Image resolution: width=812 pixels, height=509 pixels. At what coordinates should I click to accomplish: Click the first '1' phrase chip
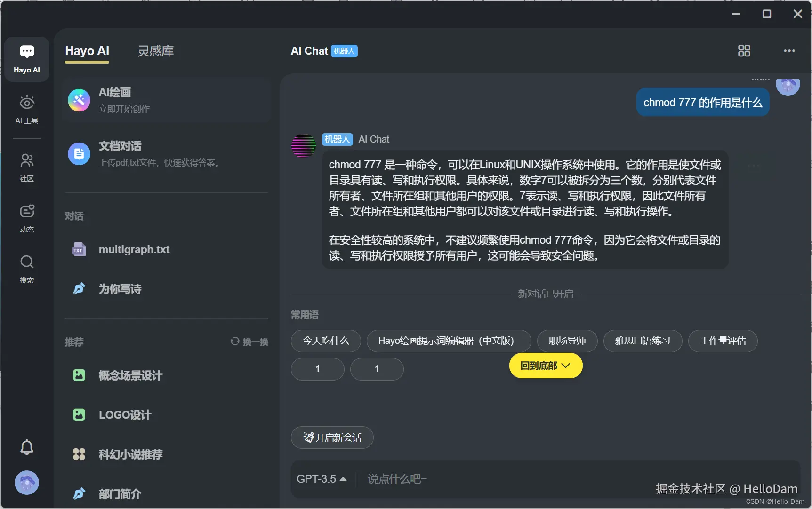point(318,369)
